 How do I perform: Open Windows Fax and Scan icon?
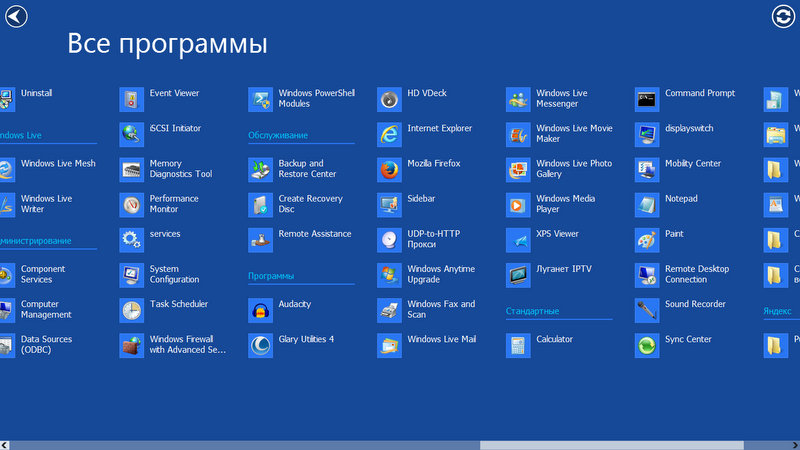pyautogui.click(x=389, y=311)
